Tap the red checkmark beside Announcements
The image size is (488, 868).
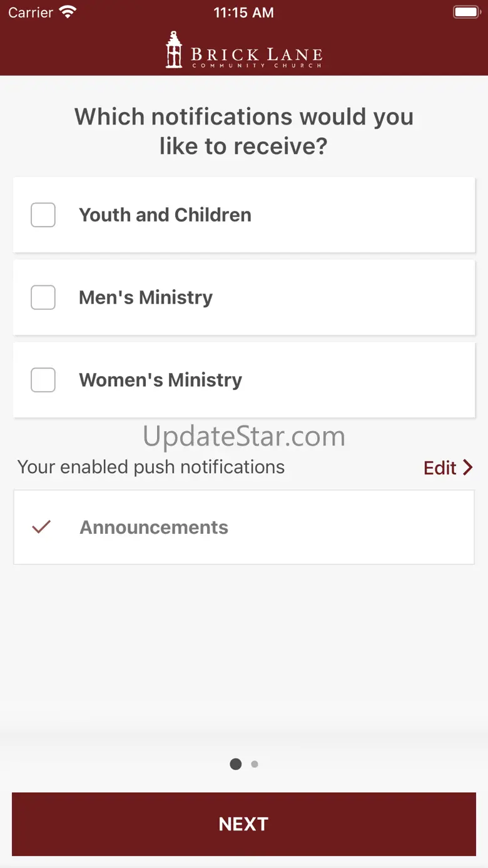[x=41, y=527]
